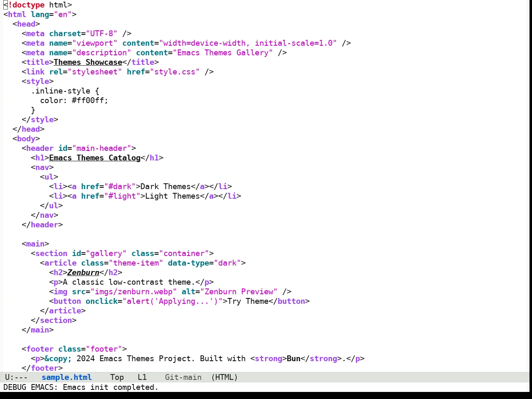This screenshot has width=532, height=399.
Task: Click the data-type "dark" attribute value
Action: [227, 263]
